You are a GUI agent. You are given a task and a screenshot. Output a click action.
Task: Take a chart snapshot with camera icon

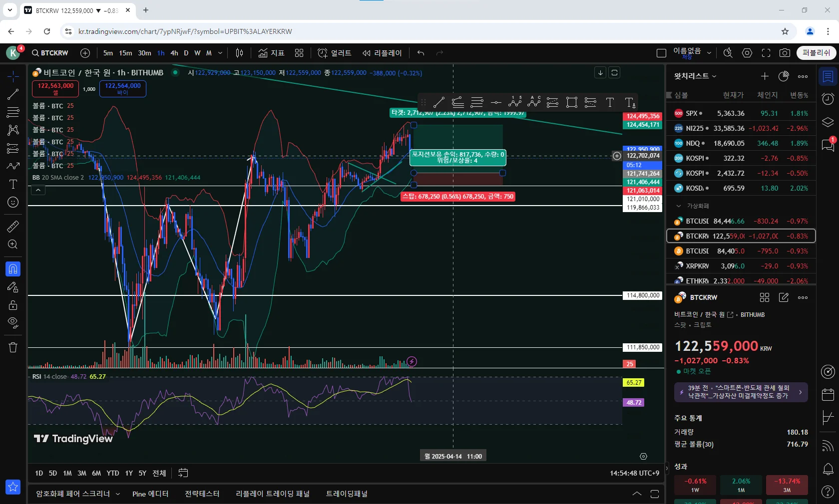[x=785, y=53]
